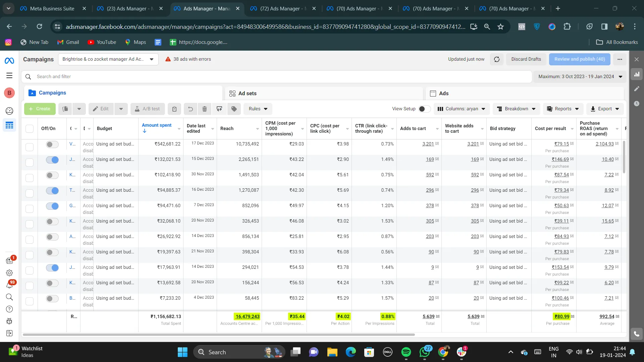
Task: Check the select-all header checkbox
Action: (30, 129)
